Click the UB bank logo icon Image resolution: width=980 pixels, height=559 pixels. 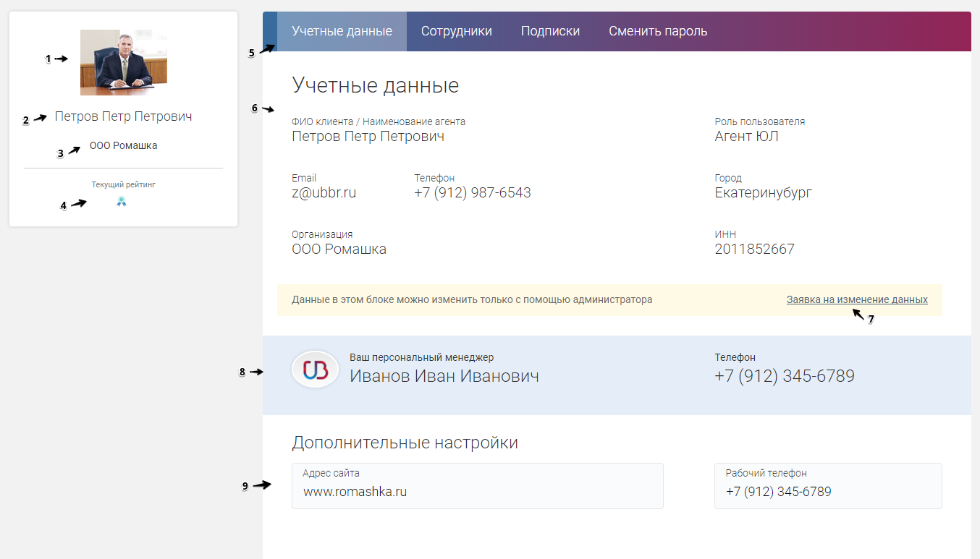[x=315, y=370]
